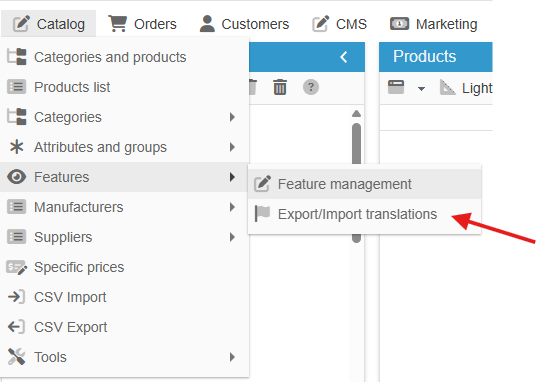Open the Customers menu
This screenshot has height=382, width=536.
[244, 24]
